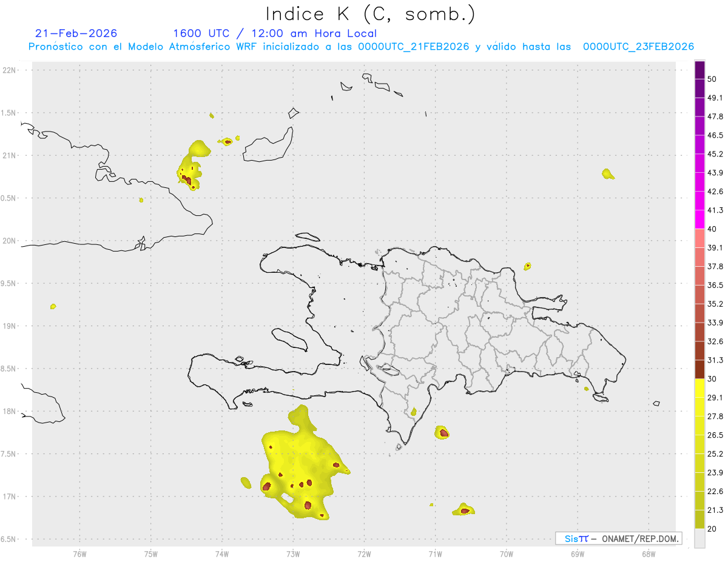This screenshot has width=728, height=562.
Task: Click the "22.6" value on the color scale
Action: point(715,492)
